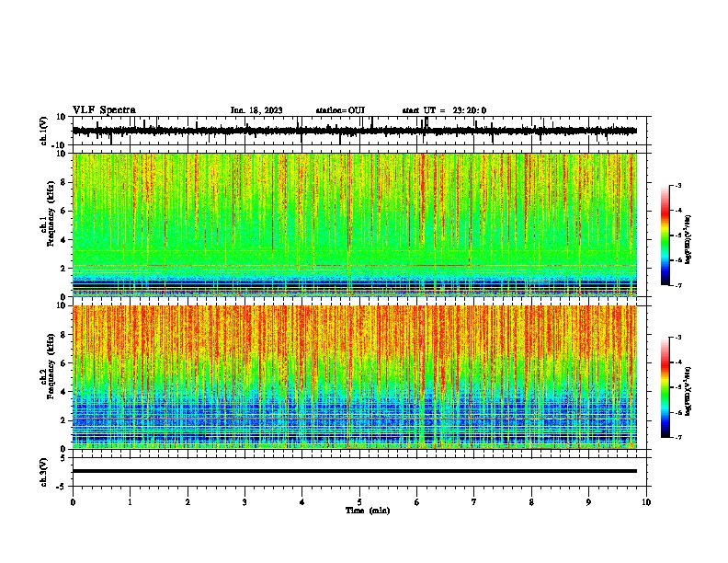Image resolution: width=728 pixels, height=563 pixels.
Task: Click the "-3" tick on the ch.1 colorbar
Action: click(x=678, y=185)
